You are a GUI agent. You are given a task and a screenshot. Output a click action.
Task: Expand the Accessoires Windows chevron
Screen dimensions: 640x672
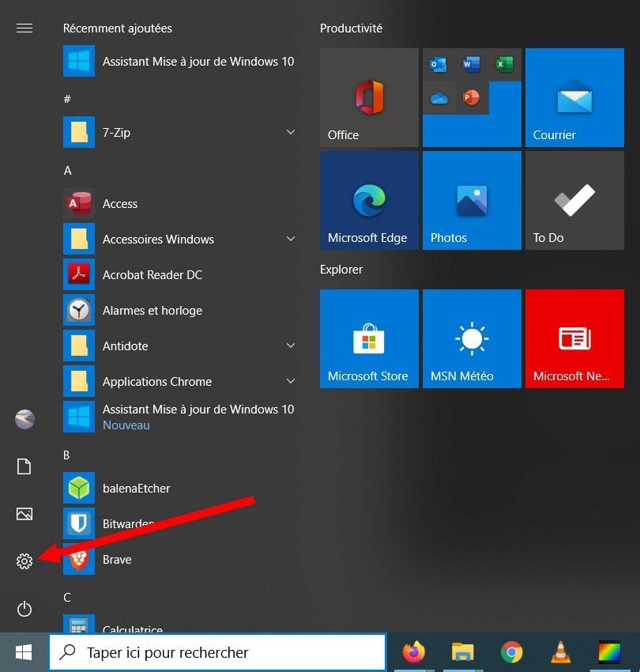(x=291, y=239)
